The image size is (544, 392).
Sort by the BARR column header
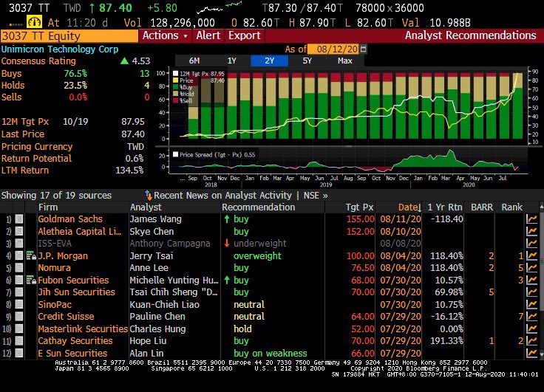[x=482, y=207]
